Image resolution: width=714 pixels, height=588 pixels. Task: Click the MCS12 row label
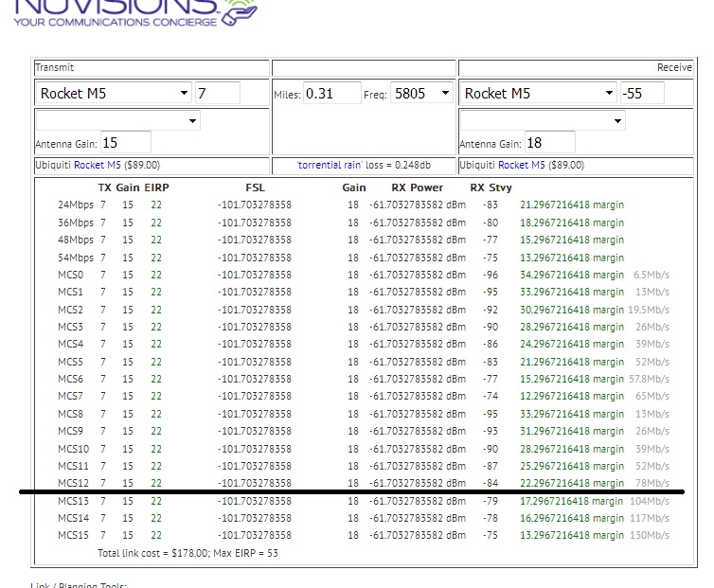(x=73, y=483)
